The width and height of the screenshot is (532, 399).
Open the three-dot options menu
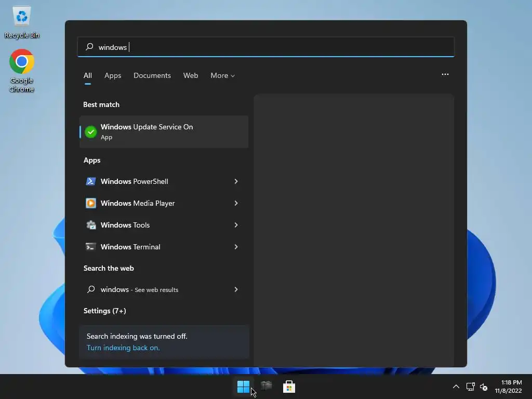click(445, 74)
